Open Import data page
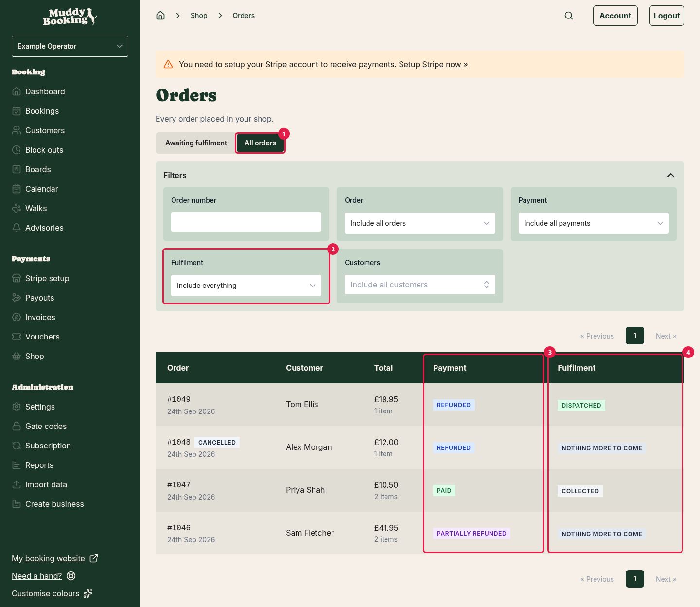The width and height of the screenshot is (700, 607). click(46, 484)
